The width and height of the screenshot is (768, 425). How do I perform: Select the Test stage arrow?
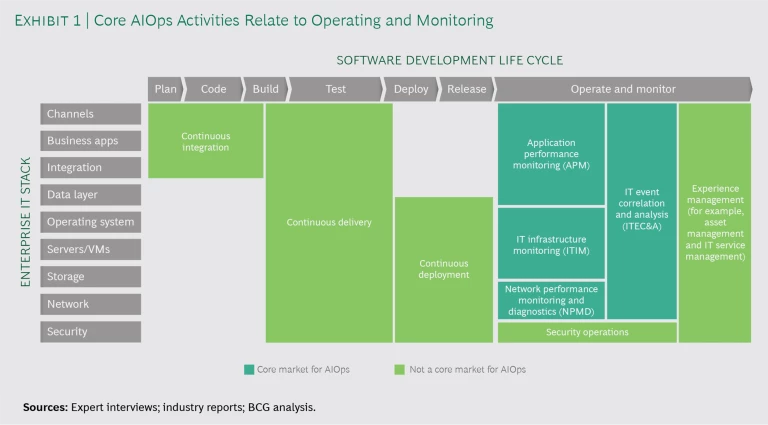(x=335, y=89)
